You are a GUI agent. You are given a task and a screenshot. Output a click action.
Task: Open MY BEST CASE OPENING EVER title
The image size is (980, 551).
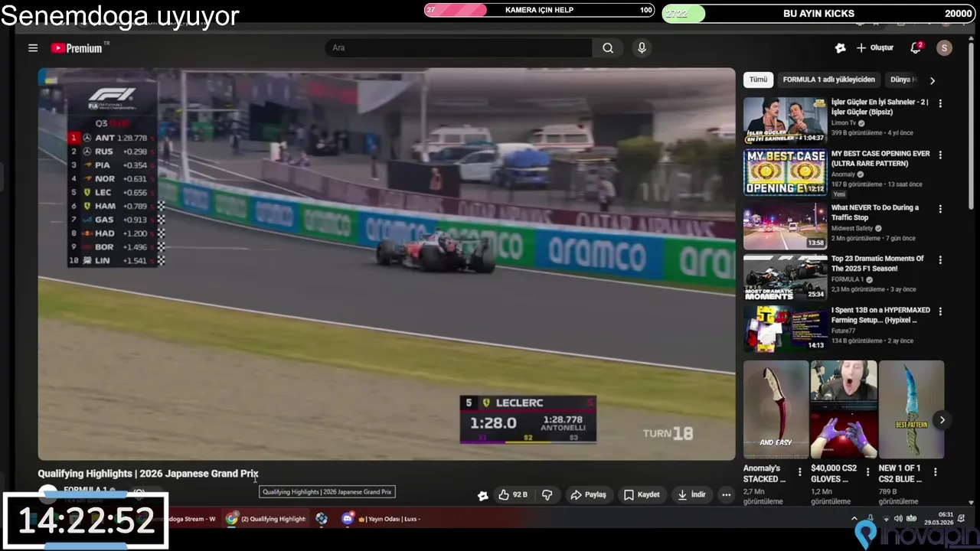[880, 158]
